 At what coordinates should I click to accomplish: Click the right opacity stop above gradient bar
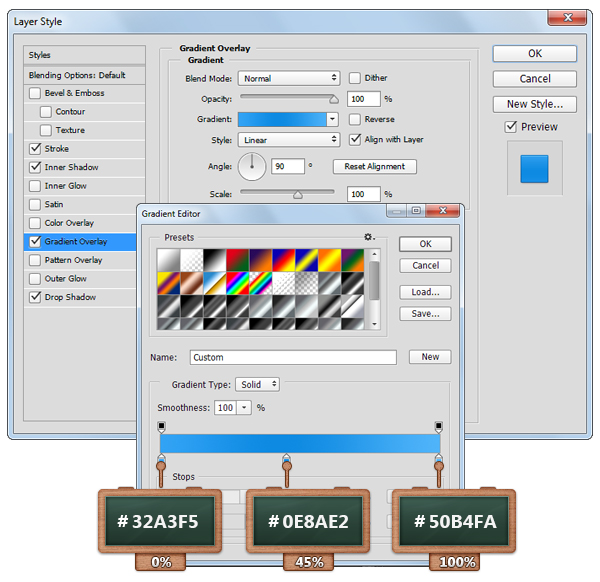[x=438, y=427]
